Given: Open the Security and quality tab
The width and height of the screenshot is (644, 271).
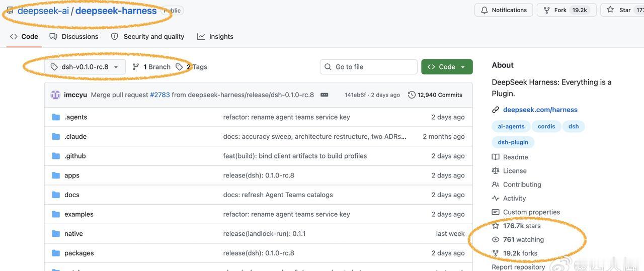Looking at the screenshot, I should (x=147, y=36).
